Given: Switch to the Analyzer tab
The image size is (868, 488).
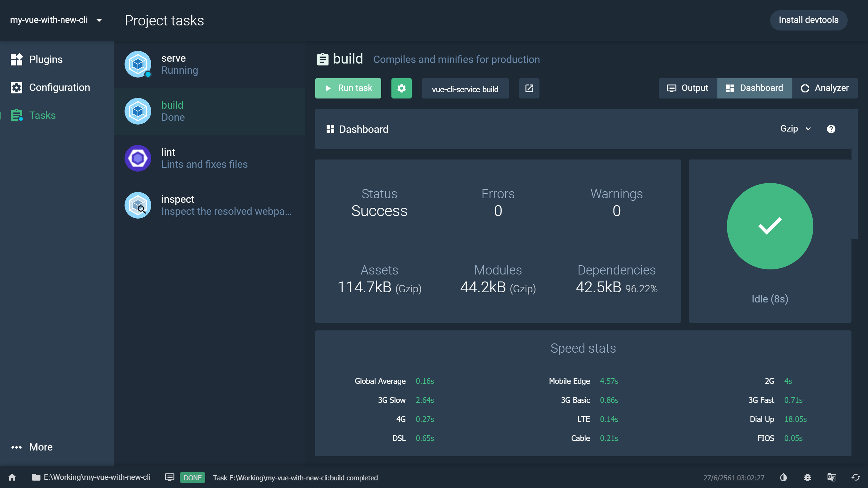Looking at the screenshot, I should (x=825, y=88).
